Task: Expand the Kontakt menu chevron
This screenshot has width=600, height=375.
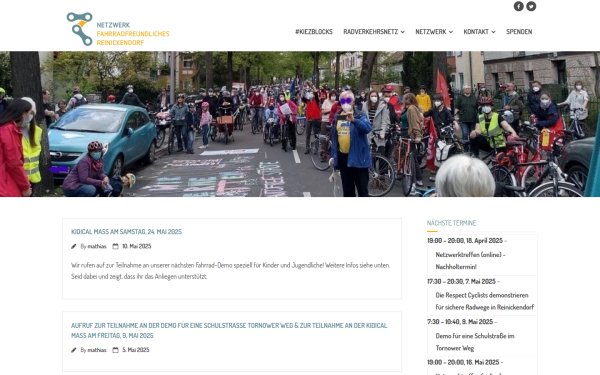Action: pyautogui.click(x=493, y=32)
